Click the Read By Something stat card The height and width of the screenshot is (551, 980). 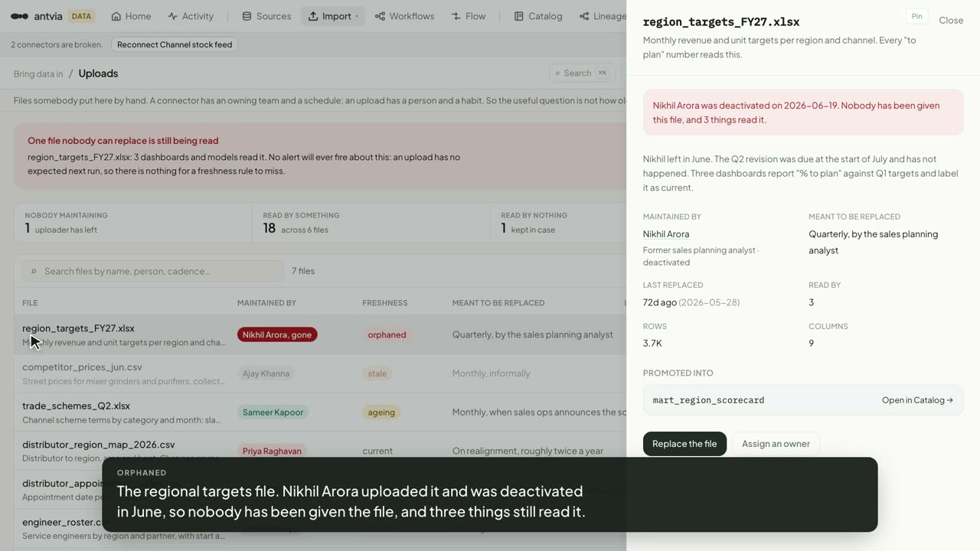[x=371, y=223]
